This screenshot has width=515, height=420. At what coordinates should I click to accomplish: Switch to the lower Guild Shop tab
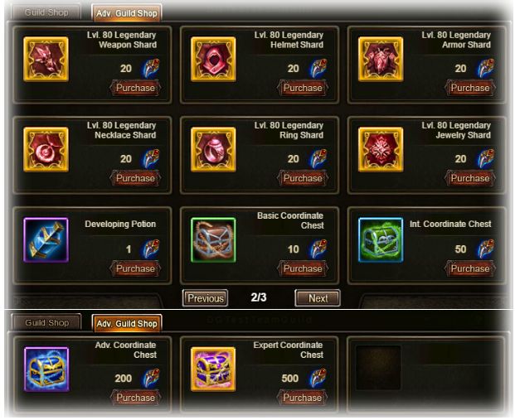46,322
